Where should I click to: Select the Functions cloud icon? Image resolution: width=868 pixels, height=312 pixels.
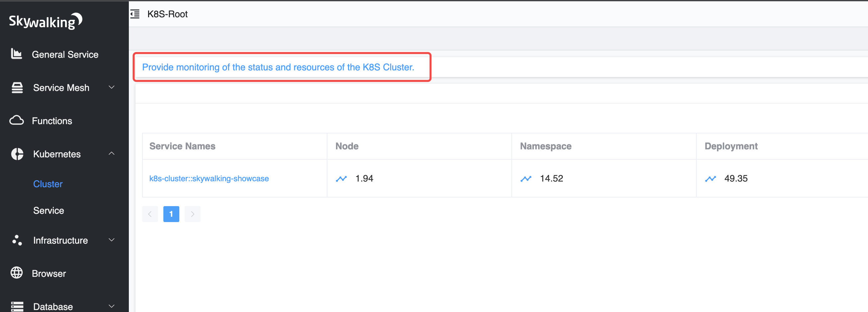point(17,120)
